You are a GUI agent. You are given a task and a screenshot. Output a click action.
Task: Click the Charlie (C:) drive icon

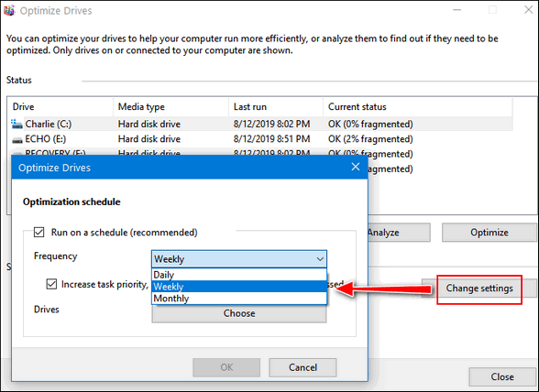[16, 124]
